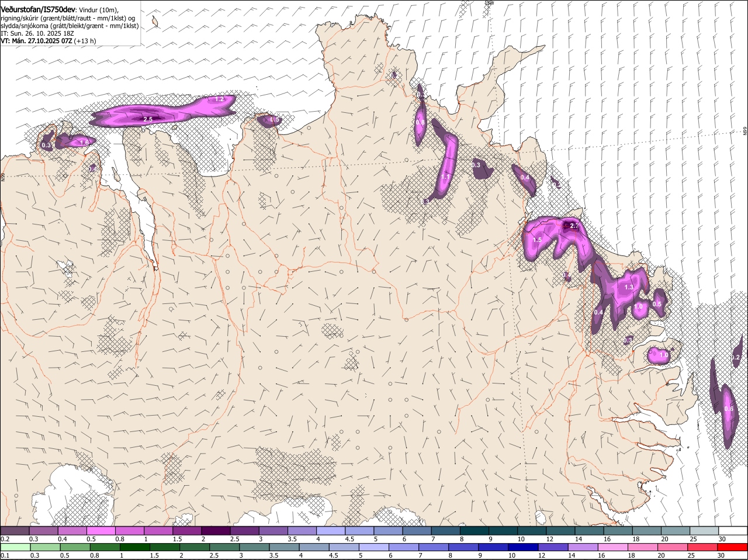Click lower legend swatch starting at 4
The image size is (748, 560).
click(313, 547)
